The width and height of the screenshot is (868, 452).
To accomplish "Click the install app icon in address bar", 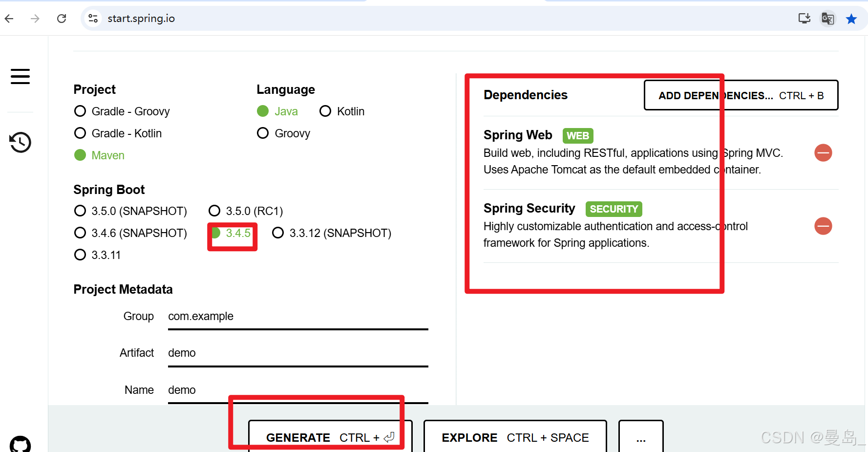I will [804, 19].
